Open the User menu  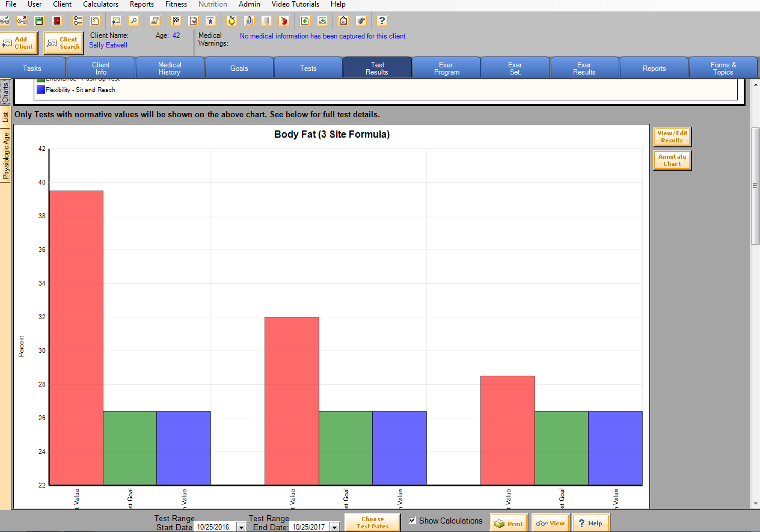tap(35, 4)
